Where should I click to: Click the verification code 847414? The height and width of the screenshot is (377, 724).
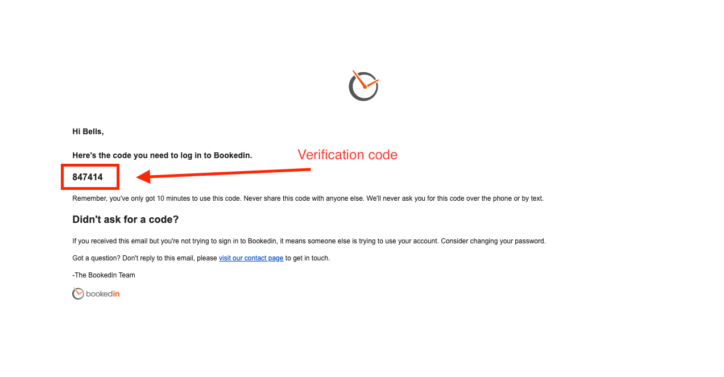coord(87,177)
